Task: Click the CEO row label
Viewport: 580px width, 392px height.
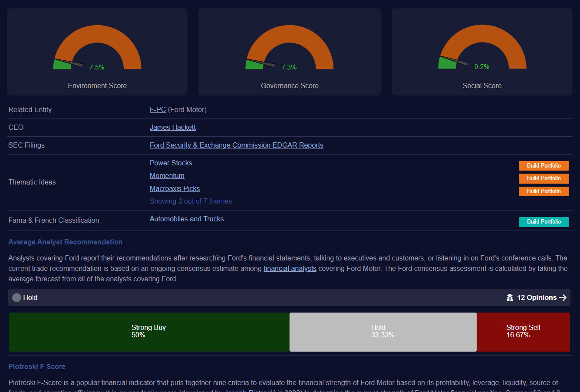Action: pyautogui.click(x=16, y=128)
